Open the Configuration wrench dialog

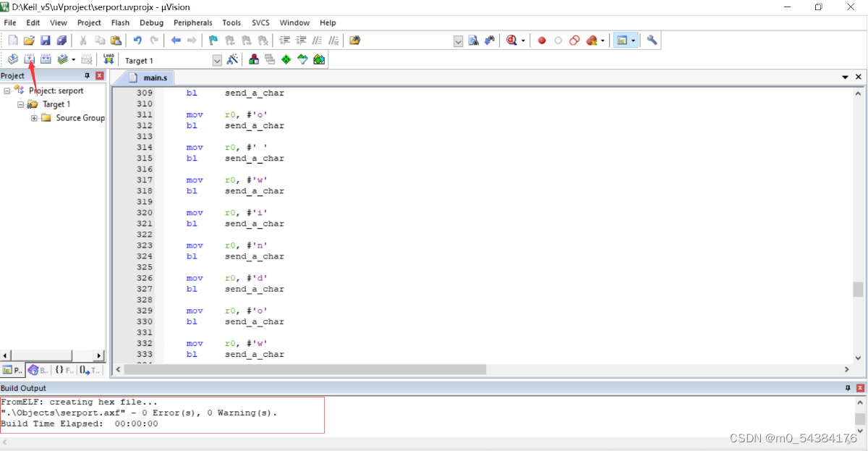[x=650, y=40]
